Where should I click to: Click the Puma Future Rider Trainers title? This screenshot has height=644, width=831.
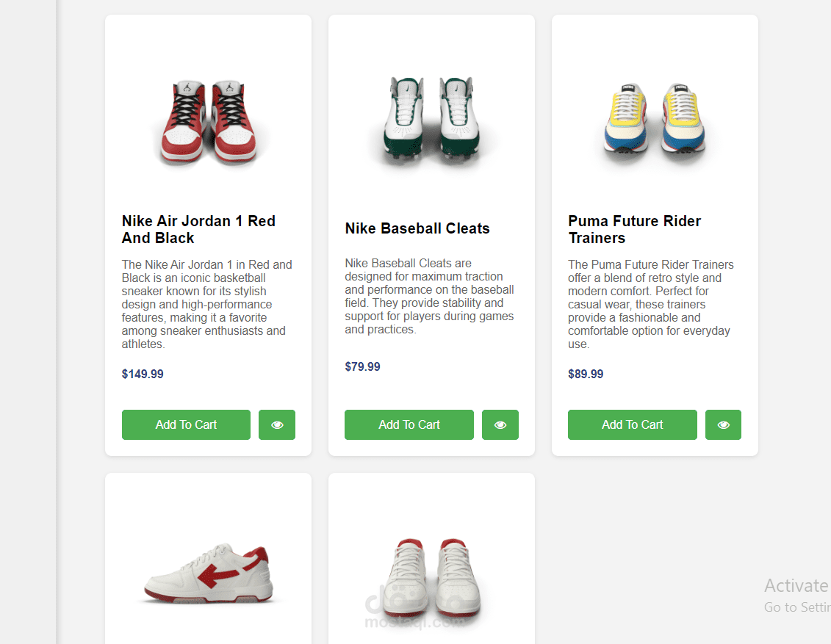[634, 229]
